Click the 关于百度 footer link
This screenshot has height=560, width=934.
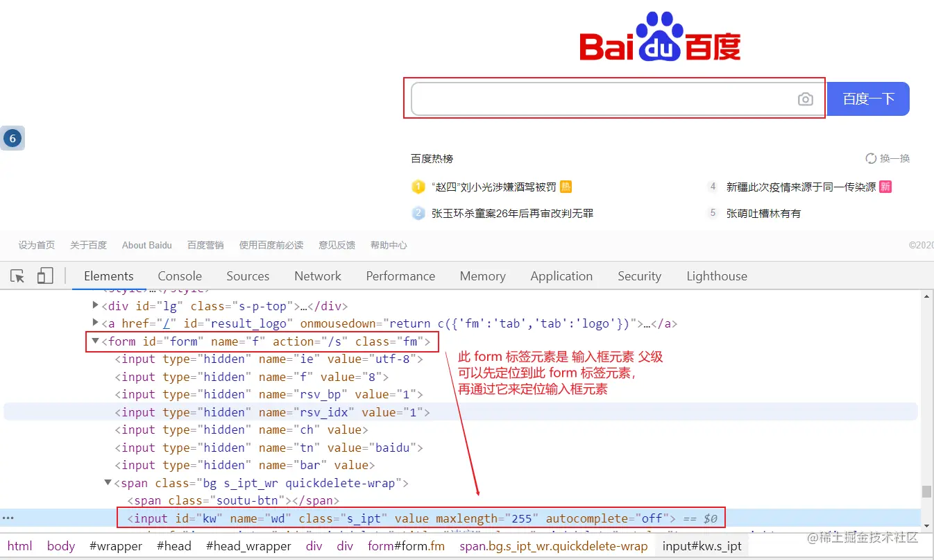(x=88, y=245)
